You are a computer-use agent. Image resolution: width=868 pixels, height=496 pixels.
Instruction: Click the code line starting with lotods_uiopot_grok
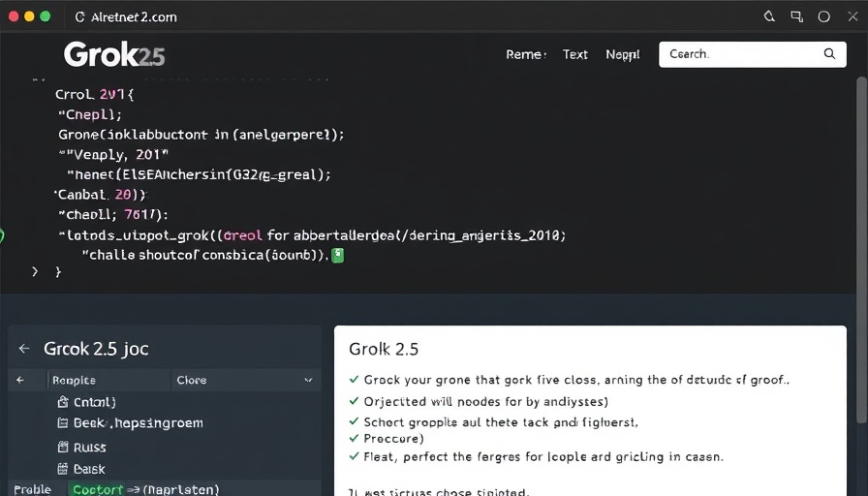click(312, 235)
